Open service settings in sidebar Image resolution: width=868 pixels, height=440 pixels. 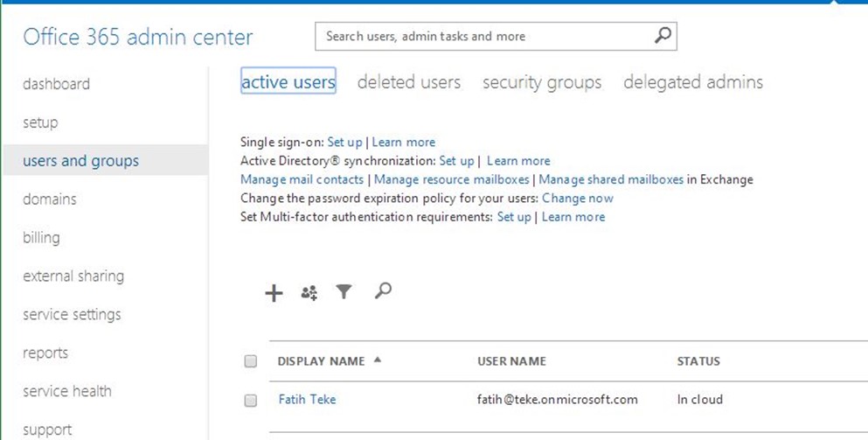coord(72,314)
